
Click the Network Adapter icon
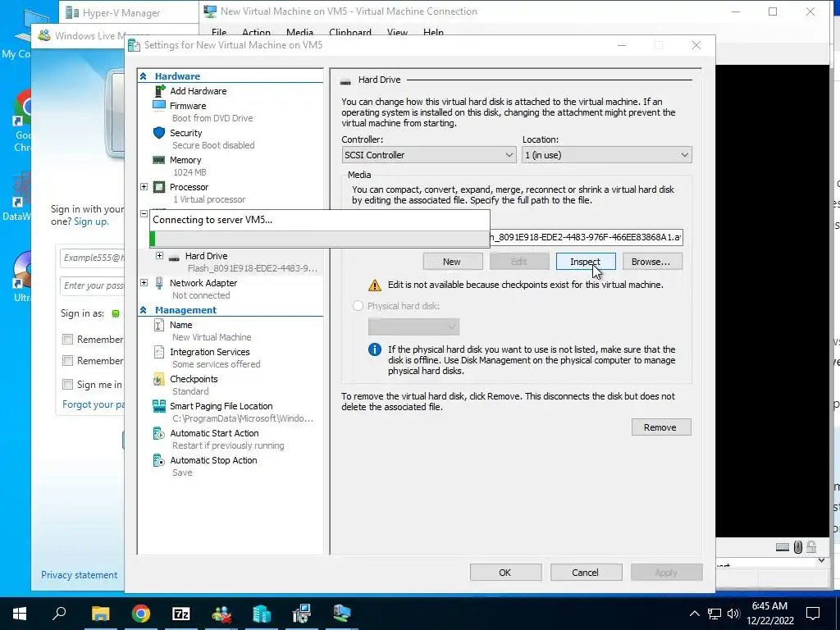pyautogui.click(x=159, y=283)
